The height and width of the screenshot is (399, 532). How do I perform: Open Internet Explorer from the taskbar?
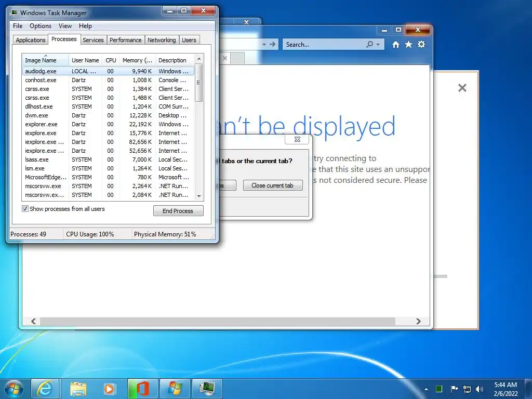click(x=45, y=389)
